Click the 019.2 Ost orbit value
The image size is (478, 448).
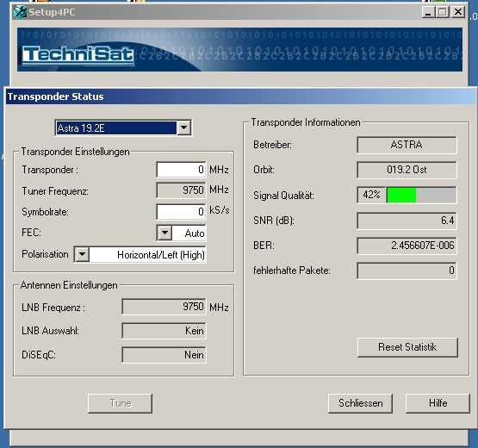(407, 170)
